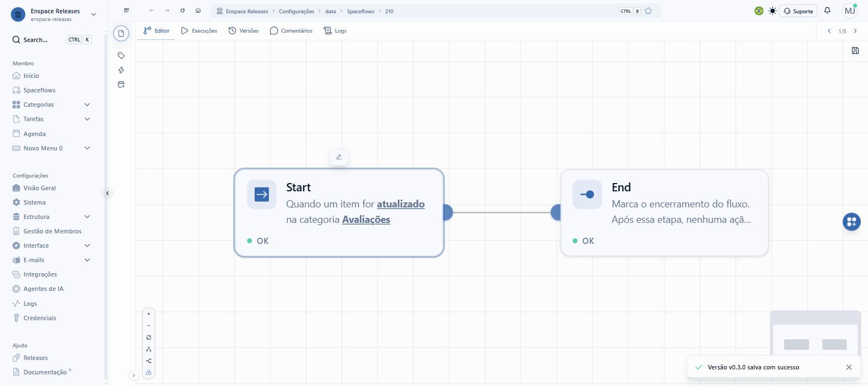This screenshot has height=386, width=868.
Task: Open the lightning bolt icon in side rail
Action: (x=121, y=70)
